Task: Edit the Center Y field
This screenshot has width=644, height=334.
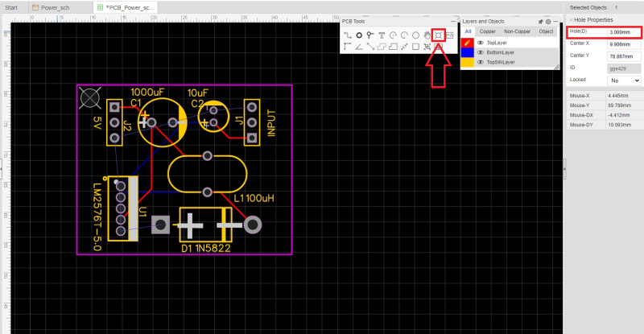Action: tap(624, 56)
